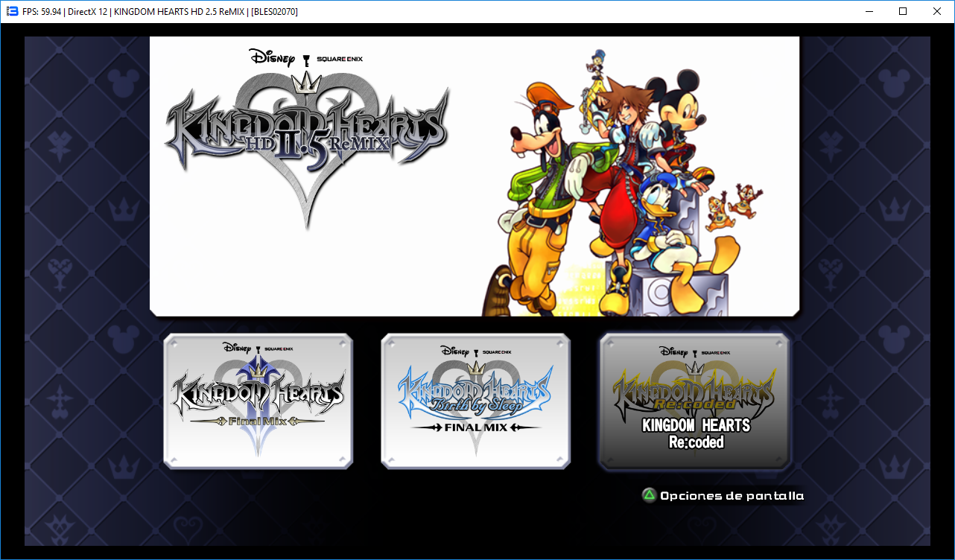Click the window title text with FPS counter
Image resolution: width=955 pixels, height=560 pixels.
coord(161,12)
